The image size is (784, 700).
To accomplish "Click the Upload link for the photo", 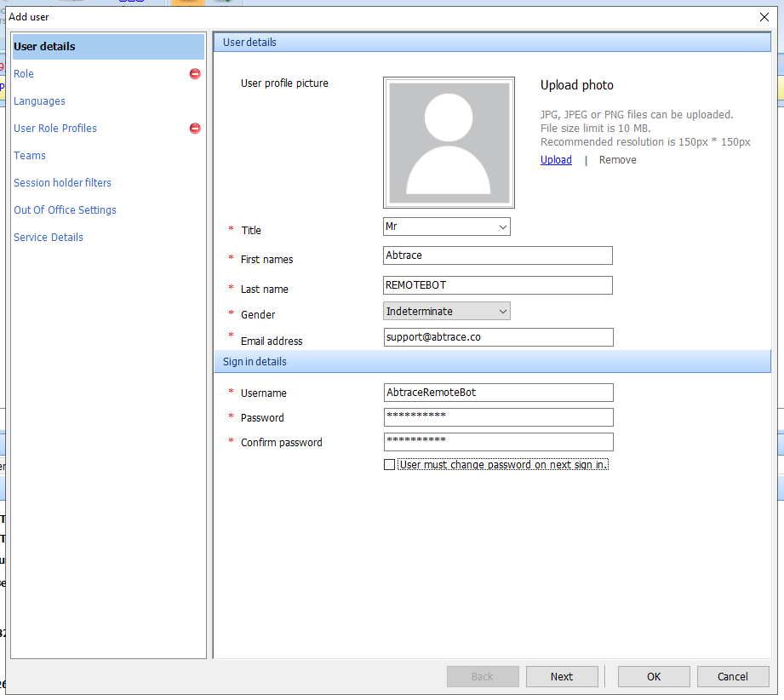I will point(556,159).
